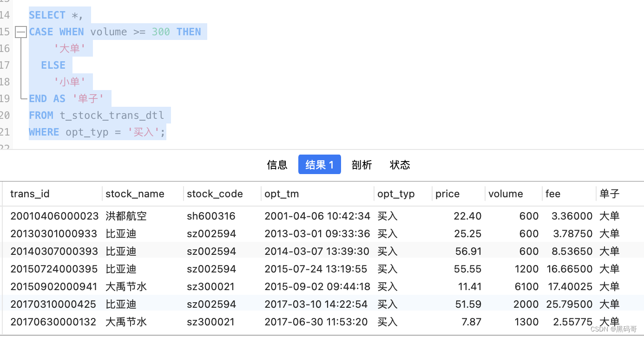Screen dimensions: 644x337
Task: Select cell 20010406000023 in trans_id
Action: 54,216
